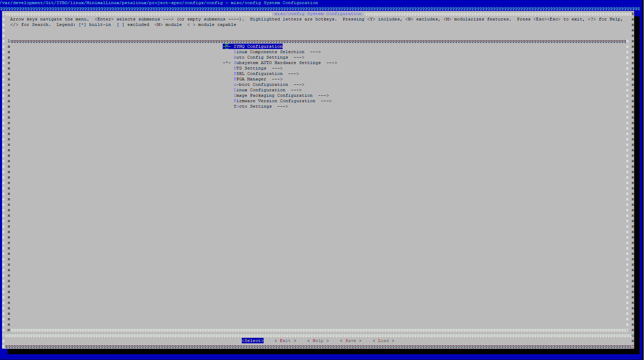This screenshot has height=360, width=644.
Task: Open DTG Settings submenu
Action: point(258,68)
